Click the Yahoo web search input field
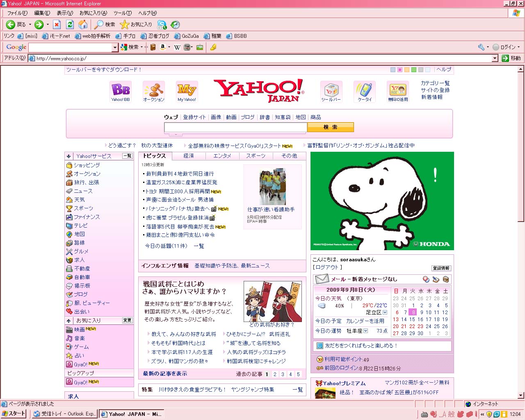This screenshot has height=420, width=525. click(235, 128)
